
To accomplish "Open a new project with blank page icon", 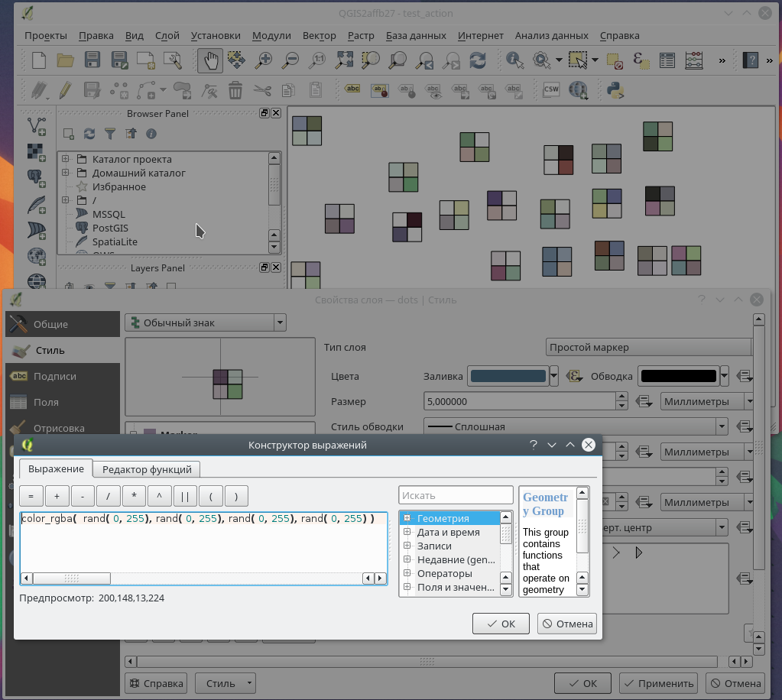I will [x=37, y=60].
